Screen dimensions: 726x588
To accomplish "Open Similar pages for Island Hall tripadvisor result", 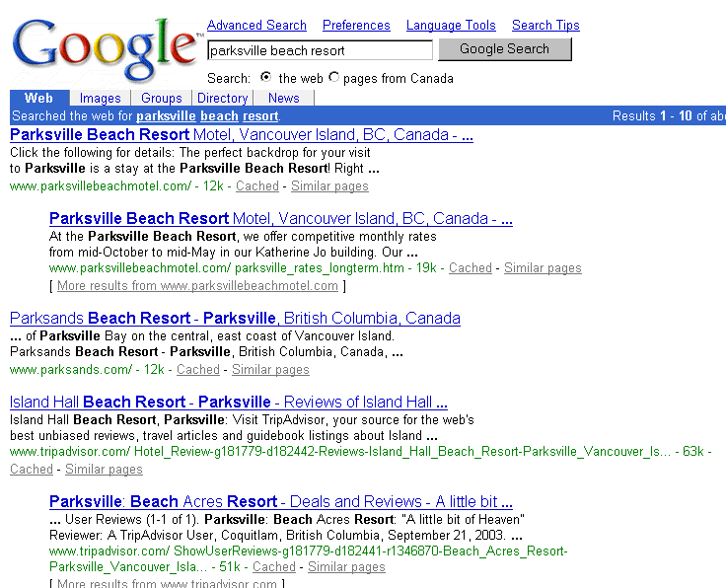I will point(104,470).
